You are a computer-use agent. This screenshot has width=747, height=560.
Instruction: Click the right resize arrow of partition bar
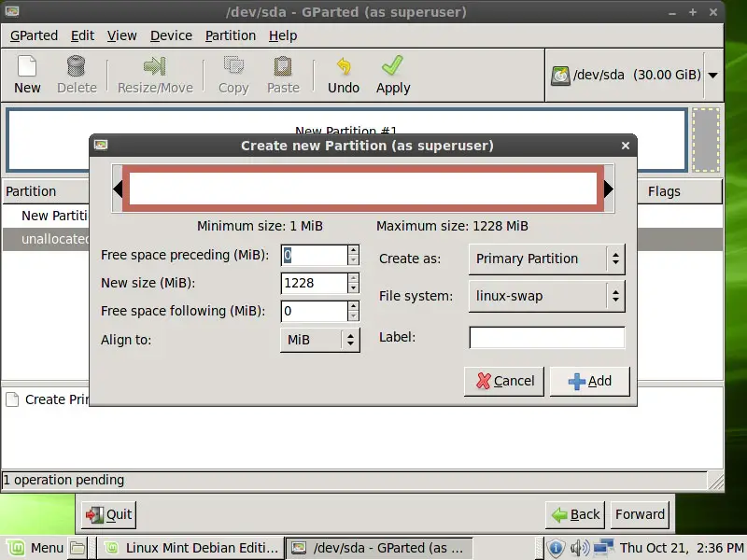(x=609, y=189)
